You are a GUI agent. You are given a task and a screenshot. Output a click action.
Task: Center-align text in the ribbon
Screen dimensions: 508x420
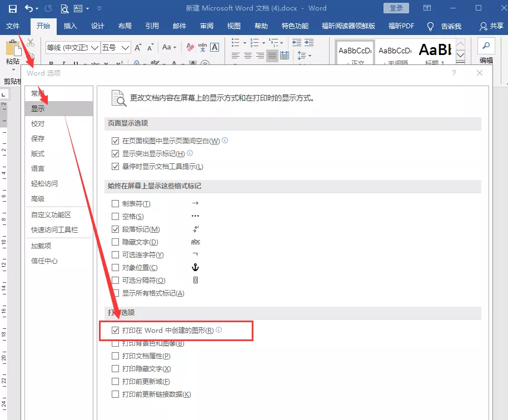tap(248, 56)
